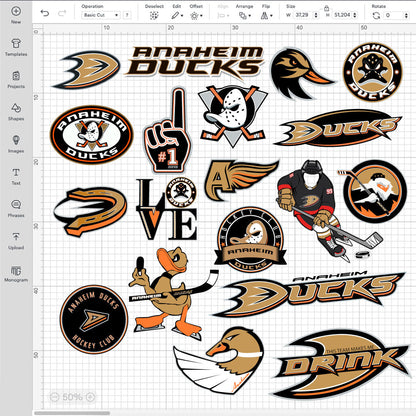
Task: Open the Arrange menu
Action: click(x=244, y=15)
